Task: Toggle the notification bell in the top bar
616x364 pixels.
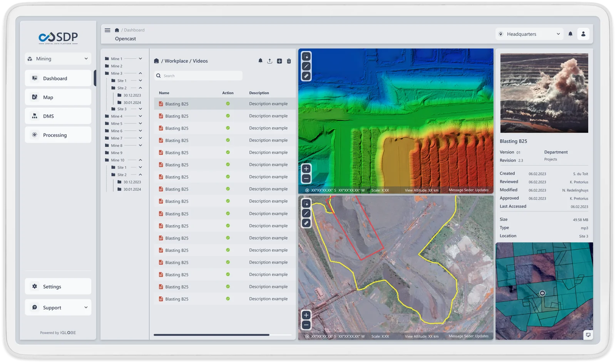Action: tap(571, 34)
